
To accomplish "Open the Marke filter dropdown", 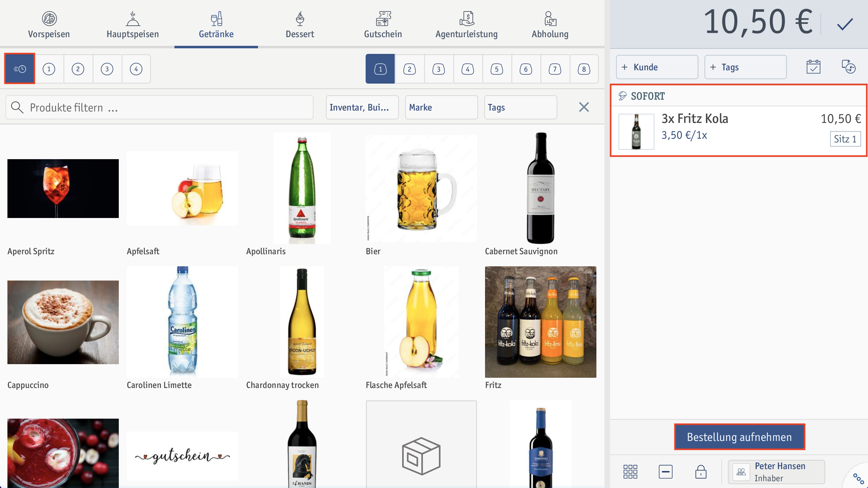I will (441, 107).
